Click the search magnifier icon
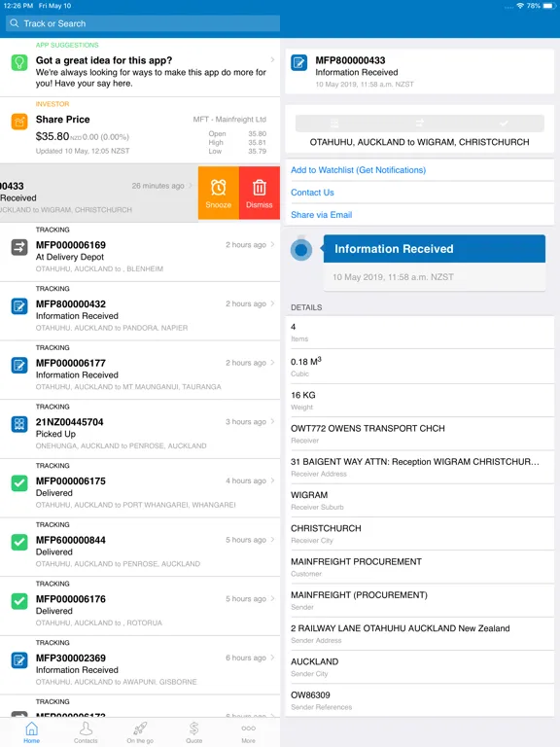 click(15, 23)
